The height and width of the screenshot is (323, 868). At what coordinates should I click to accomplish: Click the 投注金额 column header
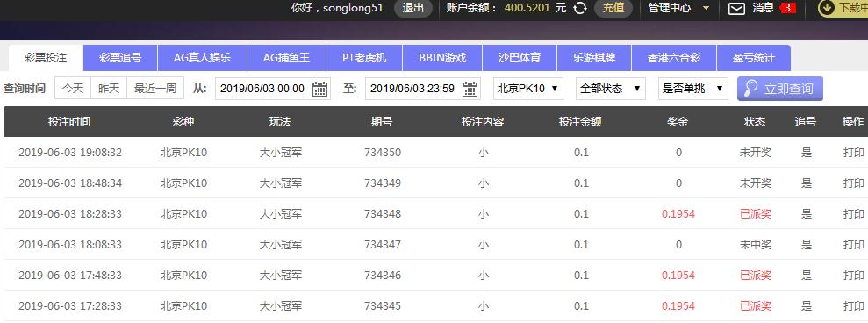click(x=580, y=122)
